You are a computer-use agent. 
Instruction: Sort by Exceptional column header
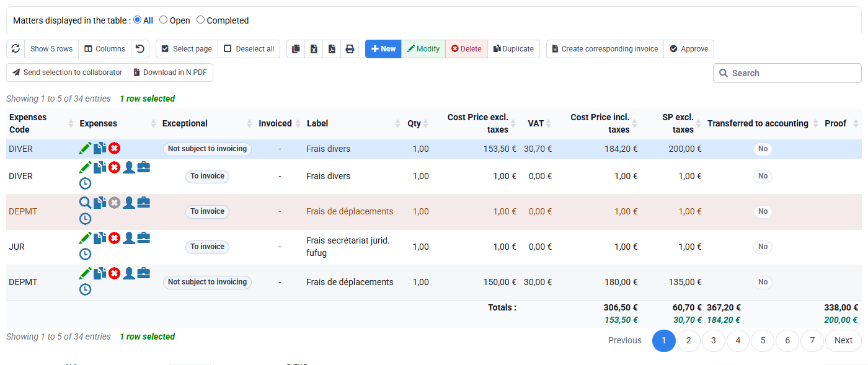tap(207, 123)
